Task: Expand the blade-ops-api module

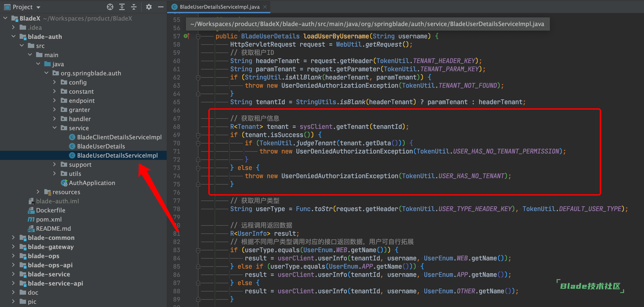Action: click(x=13, y=265)
